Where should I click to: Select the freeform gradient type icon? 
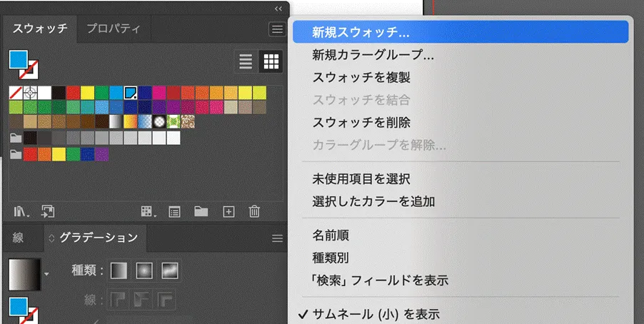coord(169,270)
